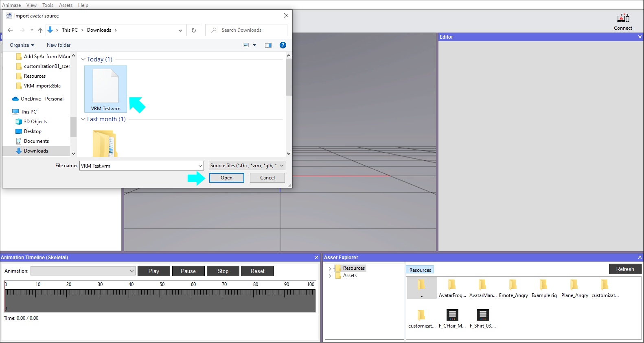
Task: Open the Assets menu
Action: 66,5
